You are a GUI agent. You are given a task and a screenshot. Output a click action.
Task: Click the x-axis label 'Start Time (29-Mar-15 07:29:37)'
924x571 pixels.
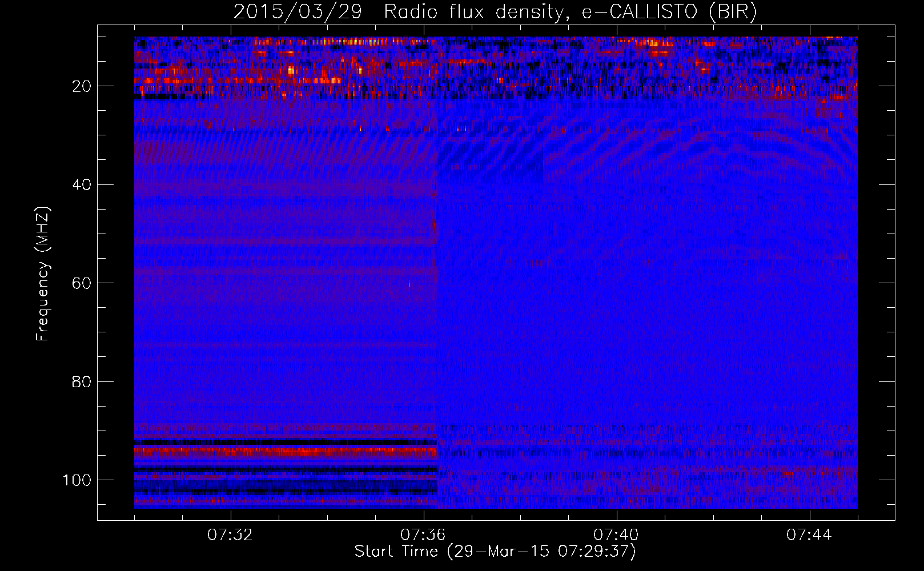(x=495, y=552)
